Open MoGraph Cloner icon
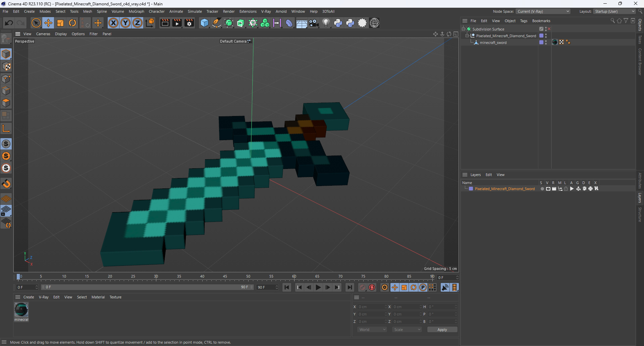The width and height of the screenshot is (644, 346). (x=265, y=23)
